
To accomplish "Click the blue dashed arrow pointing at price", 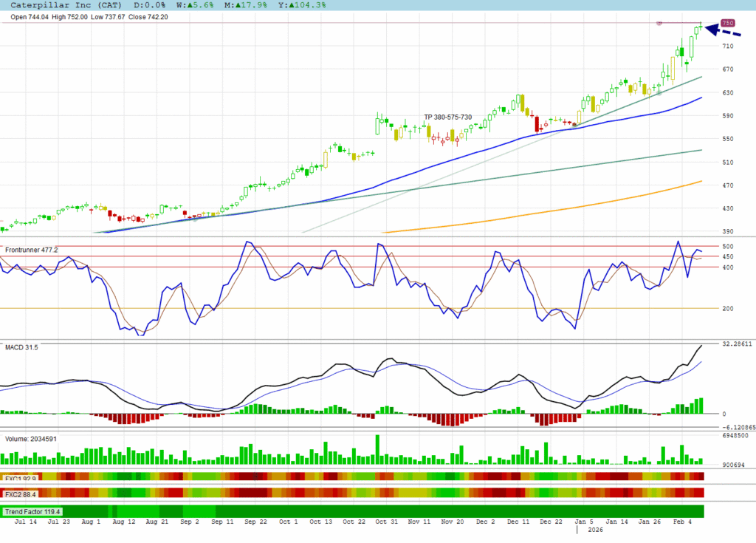I will point(724,30).
